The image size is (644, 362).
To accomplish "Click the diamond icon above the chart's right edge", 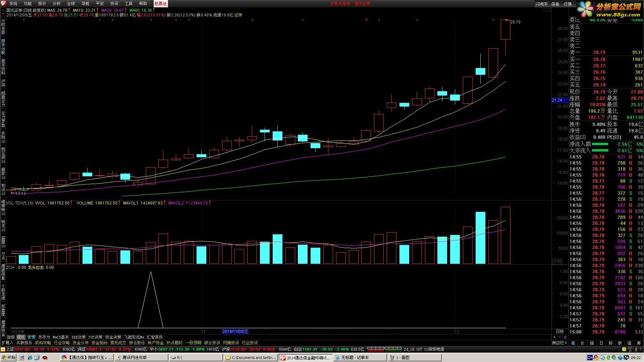I will pyautogui.click(x=545, y=10).
